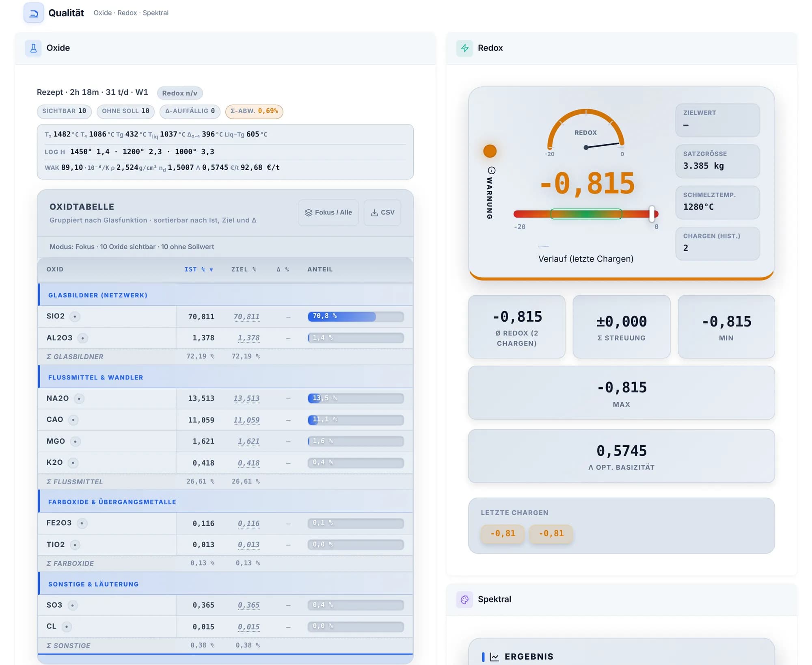812x665 pixels.
Task: Toggle Fokus / Alle view mode
Action: 328,212
